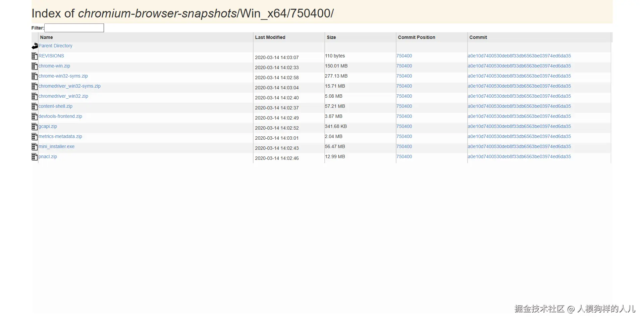Open commit position 750400 in content-shell.zip row
Screen dimensions: 644x322
pyautogui.click(x=404, y=106)
